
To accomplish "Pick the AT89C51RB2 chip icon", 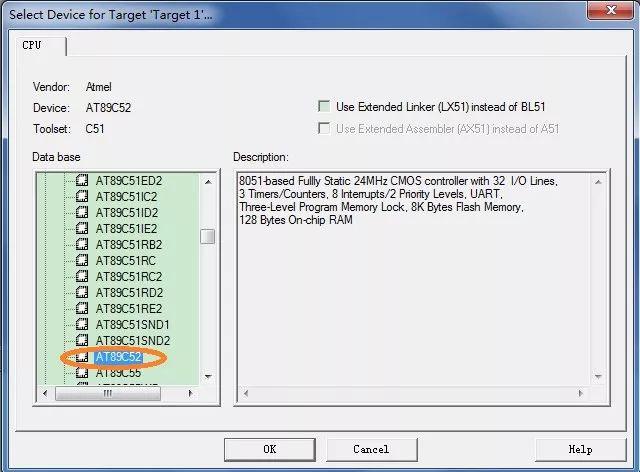I will [82, 244].
